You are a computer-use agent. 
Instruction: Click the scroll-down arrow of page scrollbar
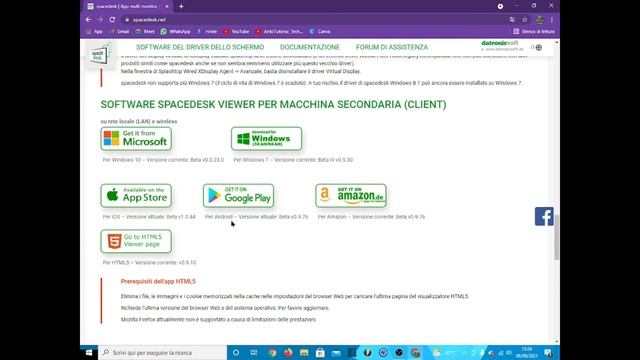(557, 342)
